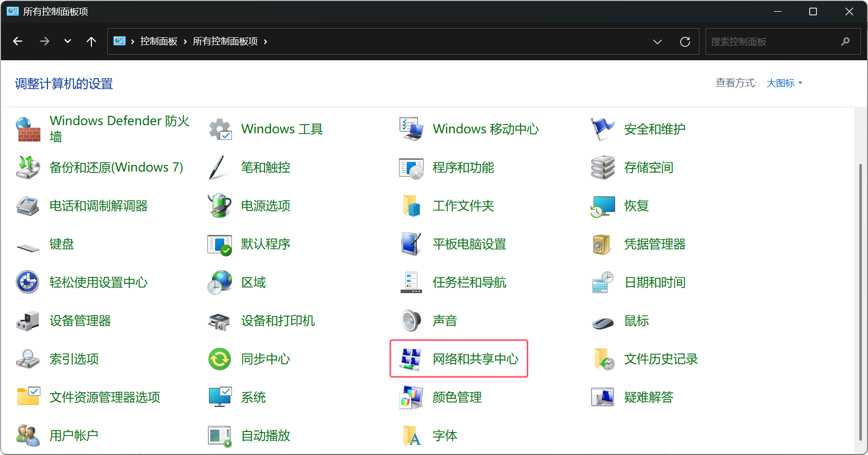Open the 电话和调制解调器 icon
This screenshot has height=455, width=868.
[28, 206]
